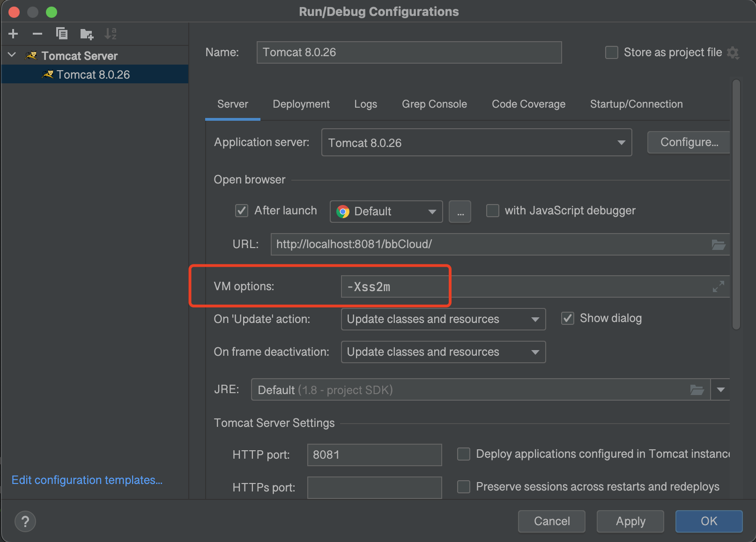
Task: Switch to the Deployment tab
Action: pyautogui.click(x=301, y=104)
